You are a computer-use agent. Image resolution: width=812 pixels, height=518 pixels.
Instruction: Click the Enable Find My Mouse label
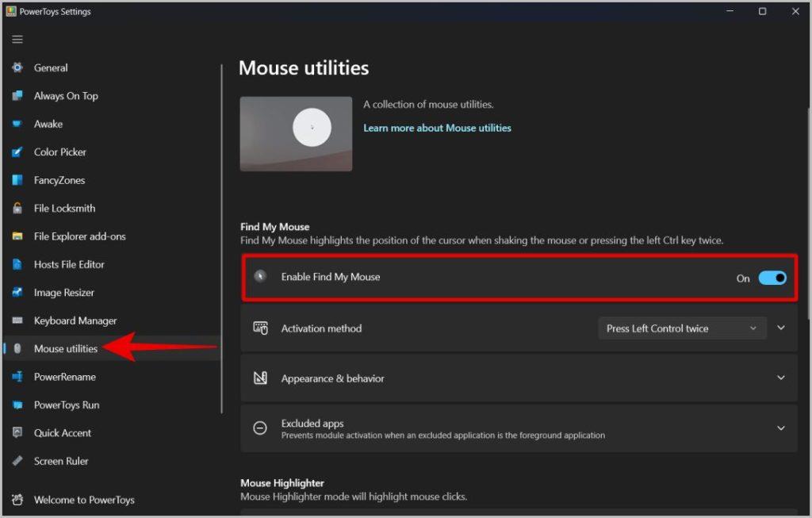pyautogui.click(x=331, y=277)
